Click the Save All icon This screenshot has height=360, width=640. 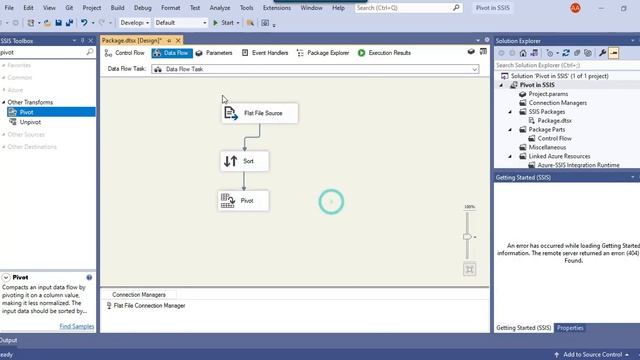(69, 23)
